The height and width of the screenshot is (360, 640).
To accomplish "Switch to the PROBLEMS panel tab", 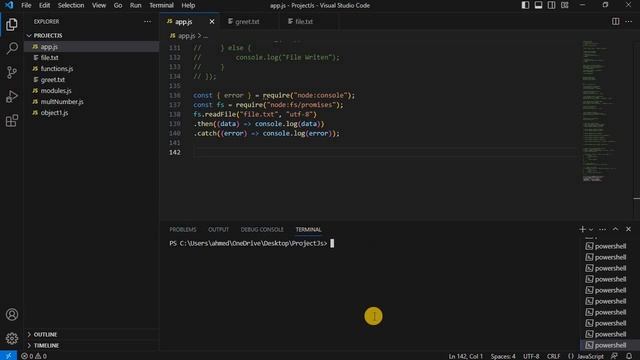I will pyautogui.click(x=183, y=229).
